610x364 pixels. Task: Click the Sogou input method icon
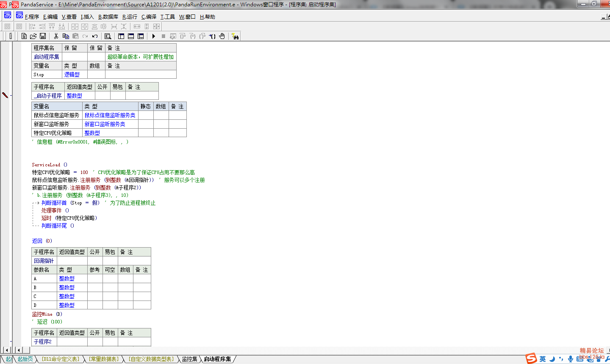(x=531, y=358)
